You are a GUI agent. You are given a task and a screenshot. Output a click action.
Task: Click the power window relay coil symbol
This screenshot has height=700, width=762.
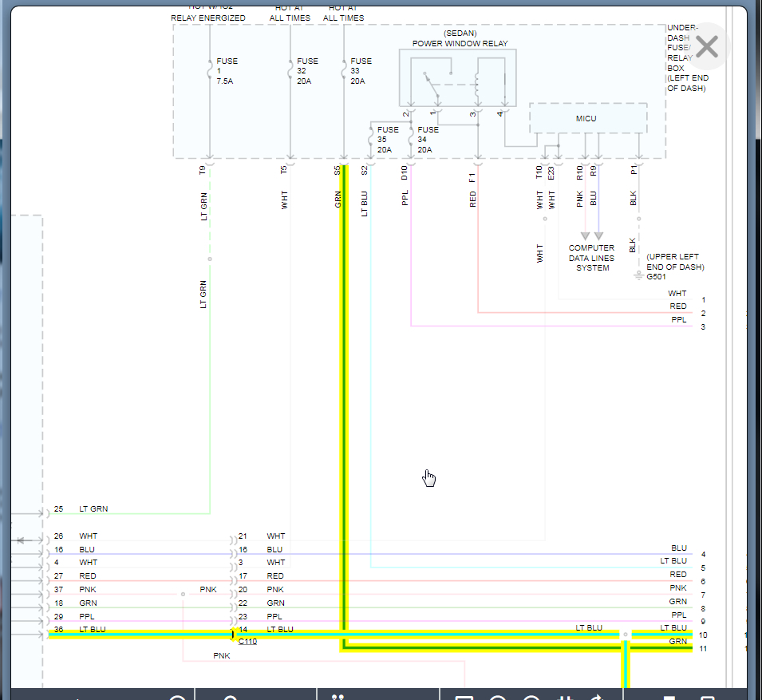click(478, 86)
